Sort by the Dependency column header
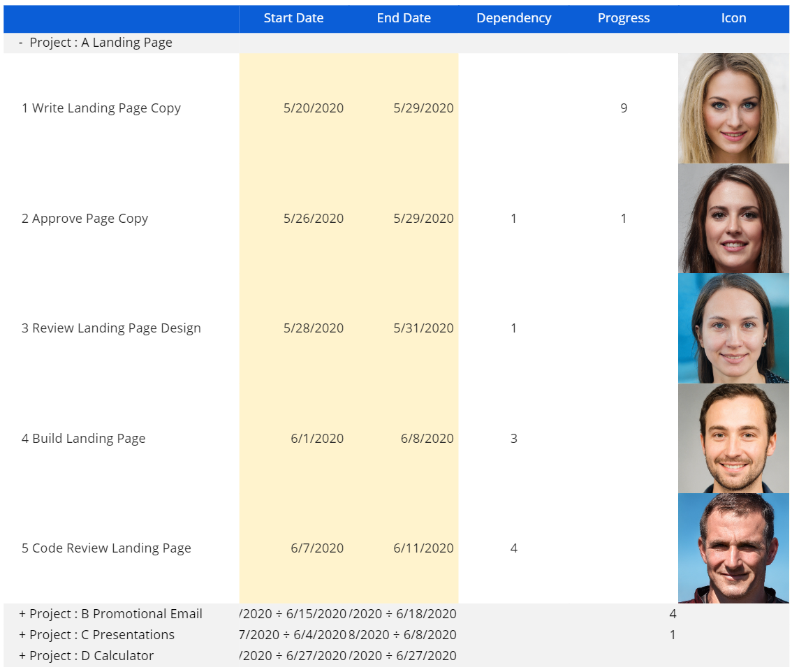Image resolution: width=792 pixels, height=672 pixels. (514, 18)
